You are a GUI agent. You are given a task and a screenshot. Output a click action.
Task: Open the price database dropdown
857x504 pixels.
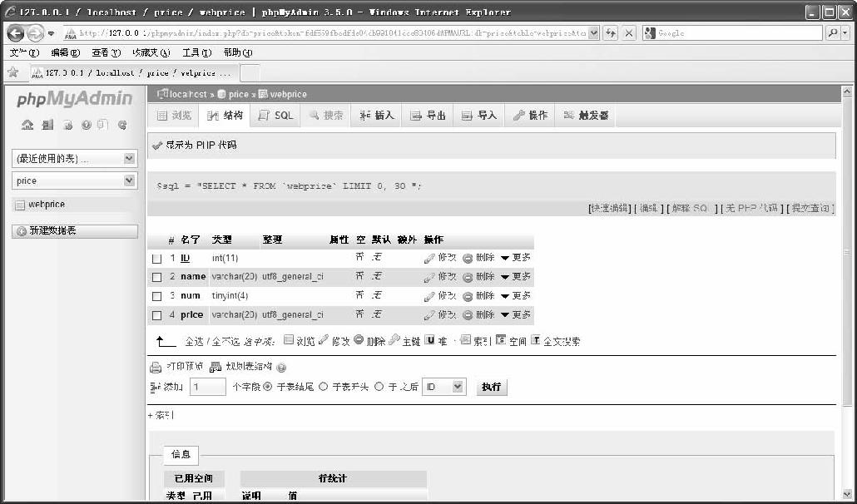[74, 180]
